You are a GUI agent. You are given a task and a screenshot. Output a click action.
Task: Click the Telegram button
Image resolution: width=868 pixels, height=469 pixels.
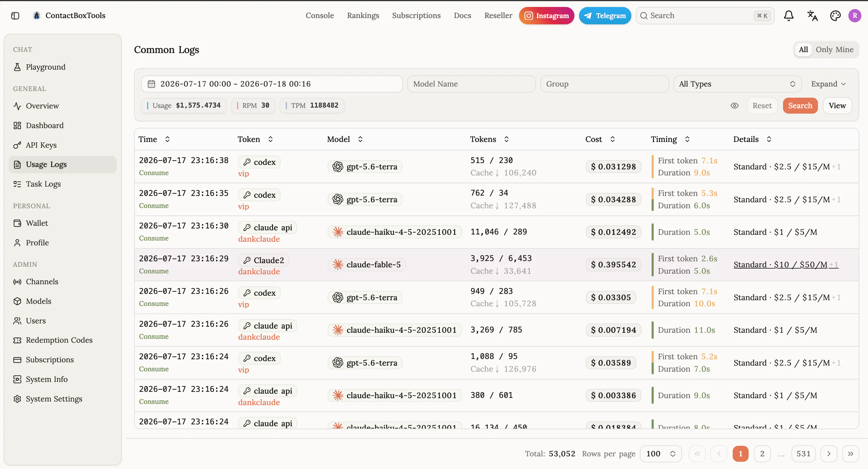tap(605, 15)
